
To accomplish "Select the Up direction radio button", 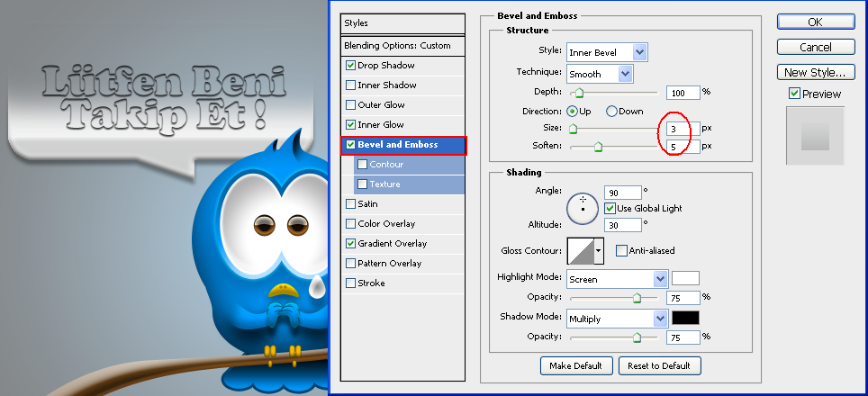I will pyautogui.click(x=573, y=112).
